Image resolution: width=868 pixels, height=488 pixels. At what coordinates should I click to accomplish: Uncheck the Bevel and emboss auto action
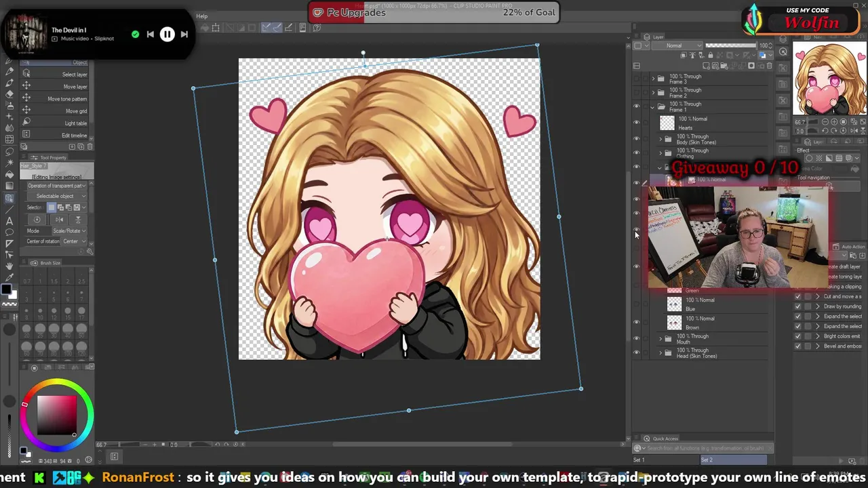point(797,346)
